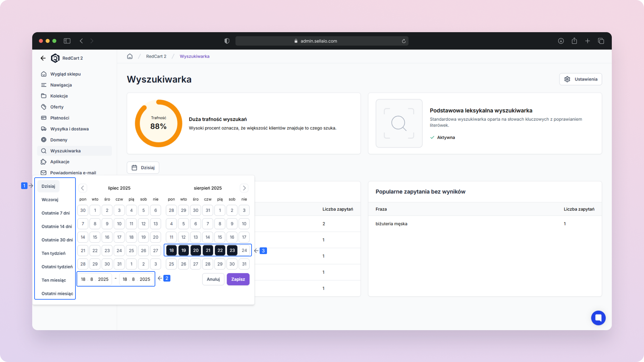Click the back arrow next to RedCart 2
644x362 pixels.
coord(43,58)
